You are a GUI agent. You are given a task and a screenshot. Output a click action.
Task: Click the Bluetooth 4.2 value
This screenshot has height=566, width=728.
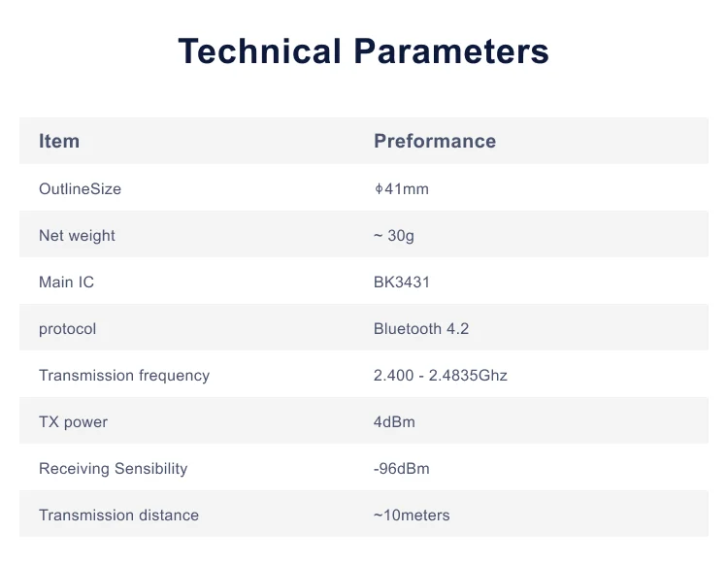point(421,328)
